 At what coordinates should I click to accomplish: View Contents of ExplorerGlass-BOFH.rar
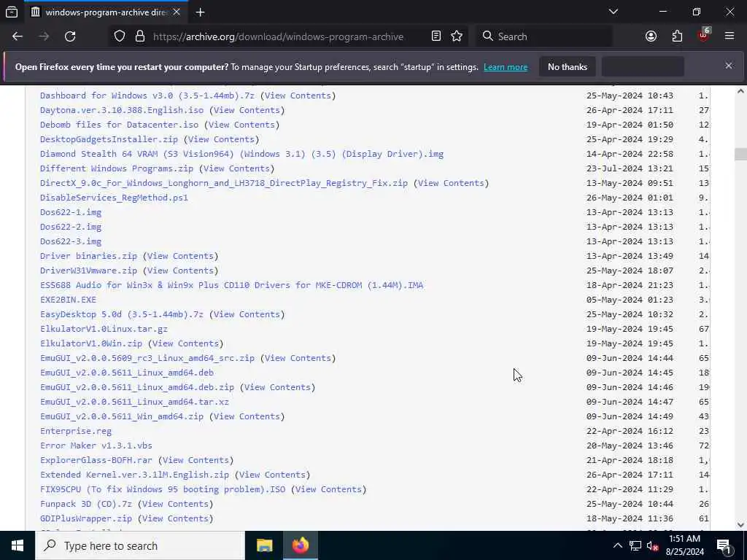[x=196, y=460]
